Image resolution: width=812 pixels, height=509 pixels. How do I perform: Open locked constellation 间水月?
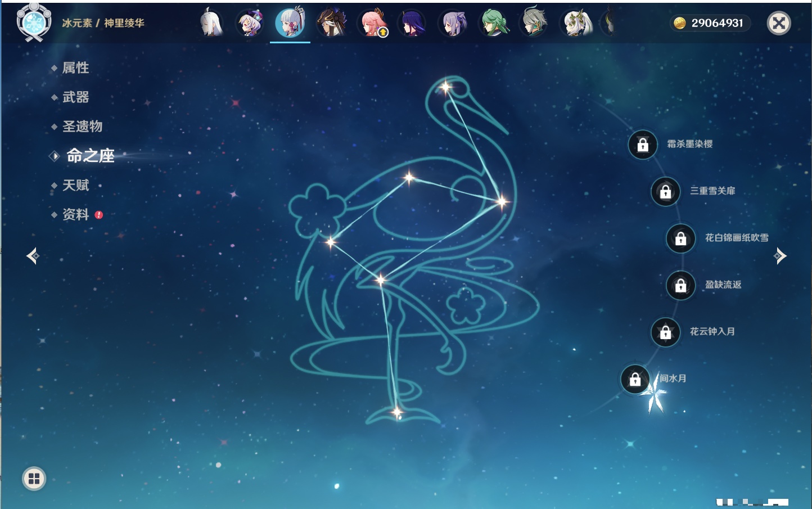click(635, 379)
